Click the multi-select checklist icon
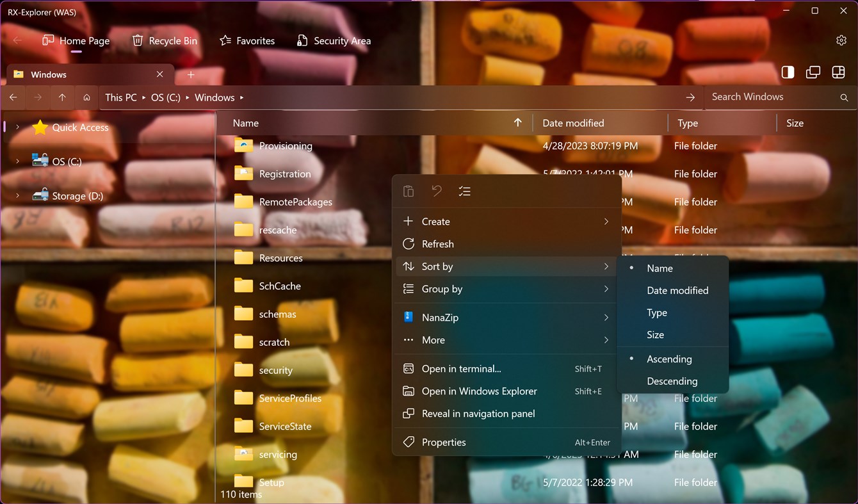858x504 pixels. click(x=465, y=191)
